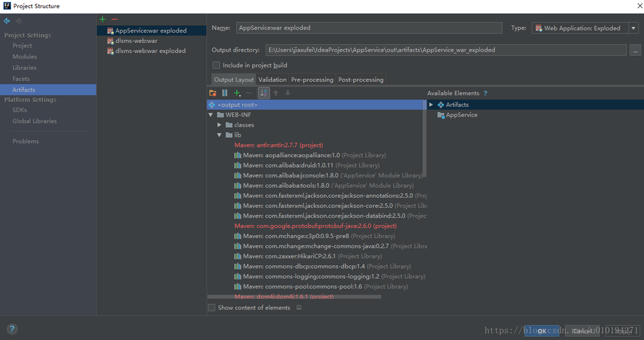Check Show content of elements
The image size is (644, 340).
click(212, 308)
